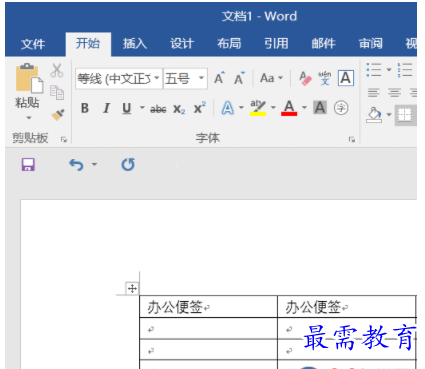Center align the text
This screenshot has height=369, width=425.
(394, 92)
